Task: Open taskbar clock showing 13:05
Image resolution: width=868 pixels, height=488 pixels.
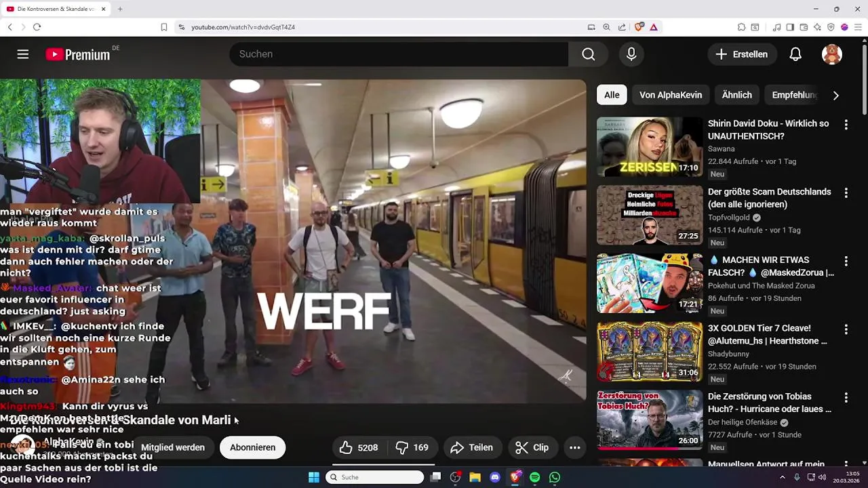Action: click(848, 477)
